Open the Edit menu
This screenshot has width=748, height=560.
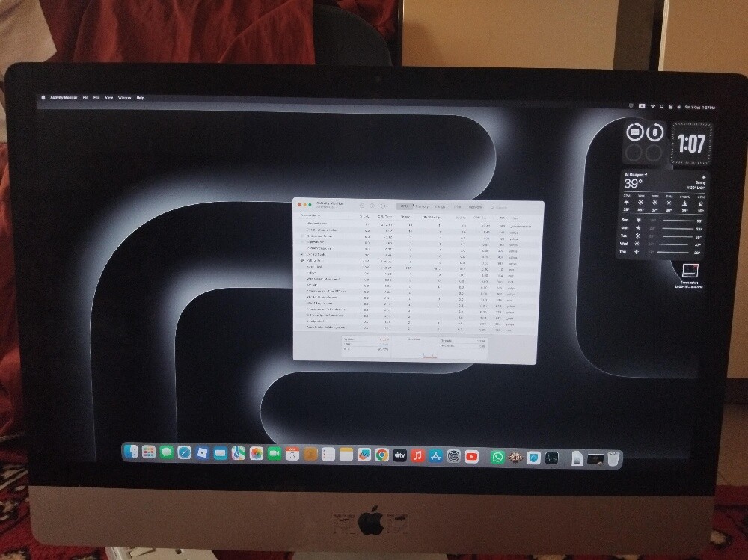[x=96, y=97]
